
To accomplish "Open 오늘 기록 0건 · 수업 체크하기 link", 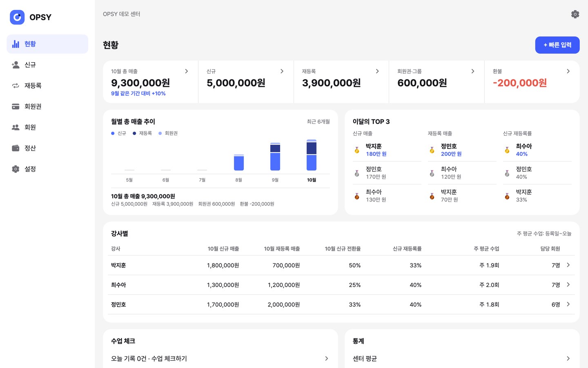I will point(220,359).
